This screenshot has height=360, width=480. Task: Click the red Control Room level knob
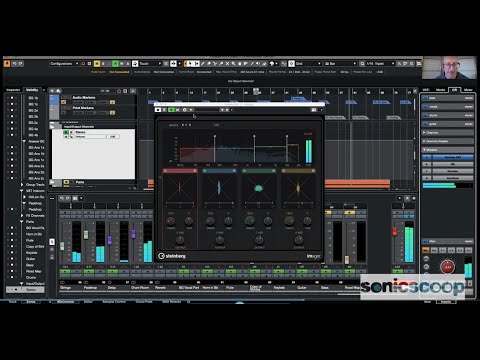(x=447, y=267)
